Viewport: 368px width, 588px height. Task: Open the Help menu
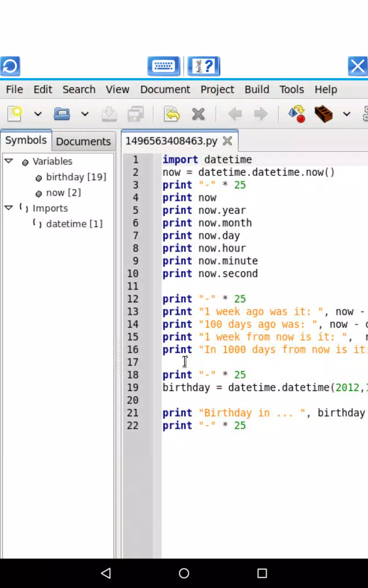pos(326,90)
